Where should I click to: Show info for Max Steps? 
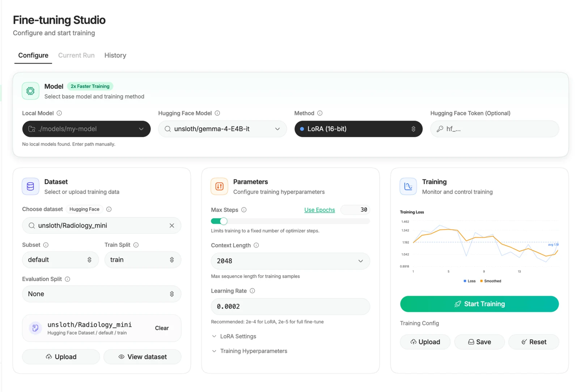244,210
